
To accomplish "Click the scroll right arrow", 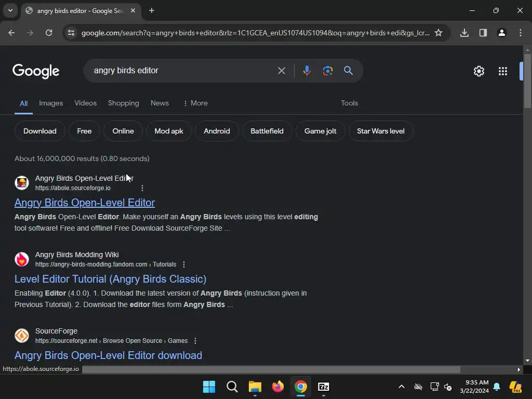I will pyautogui.click(x=519, y=369).
